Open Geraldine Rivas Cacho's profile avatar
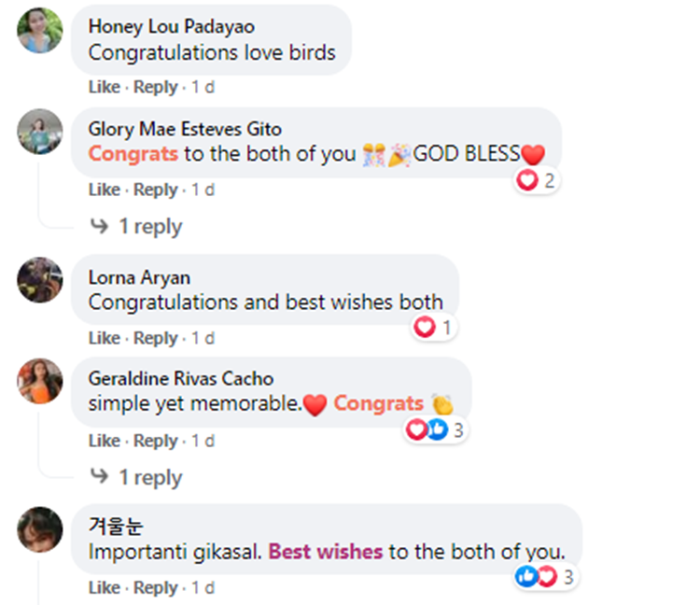Screen dimensions: 700x605 pos(40,381)
